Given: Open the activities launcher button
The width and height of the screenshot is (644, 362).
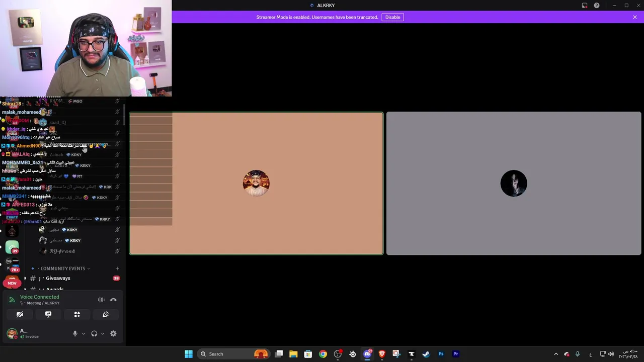Looking at the screenshot, I should click(x=77, y=314).
